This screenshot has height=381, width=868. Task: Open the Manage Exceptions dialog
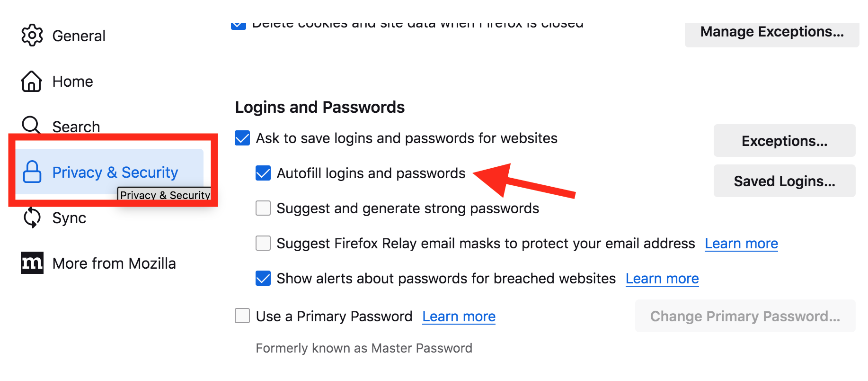[x=771, y=32]
